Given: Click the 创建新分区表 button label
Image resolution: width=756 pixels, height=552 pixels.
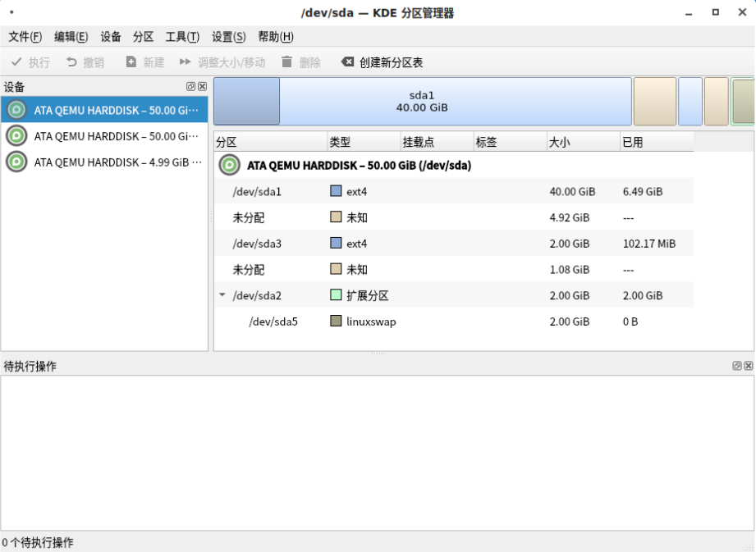Looking at the screenshot, I should click(x=391, y=62).
